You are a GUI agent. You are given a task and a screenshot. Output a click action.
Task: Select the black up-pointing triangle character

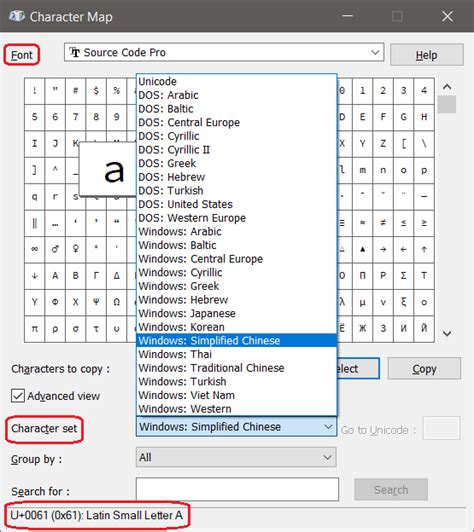(x=363, y=249)
